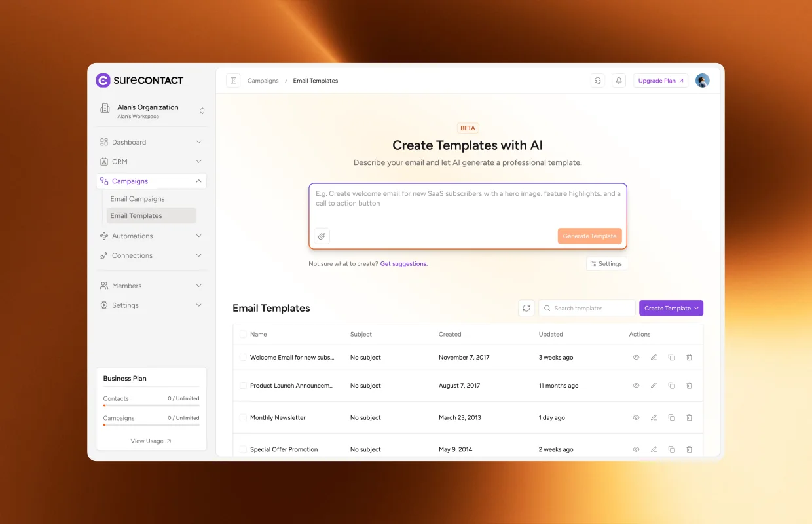812x524 pixels.
Task: Check the Monthly Newsletter row checkbox
Action: (244, 417)
